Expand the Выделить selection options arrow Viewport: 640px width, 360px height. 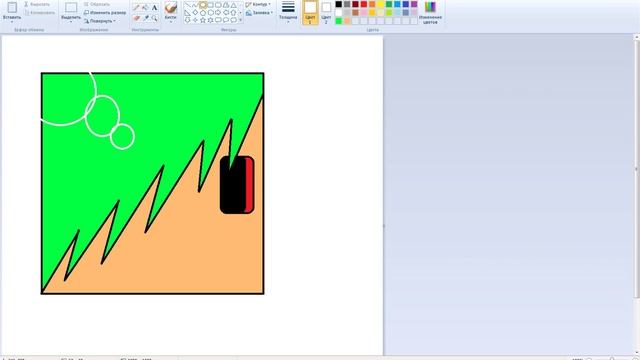coord(71,22)
